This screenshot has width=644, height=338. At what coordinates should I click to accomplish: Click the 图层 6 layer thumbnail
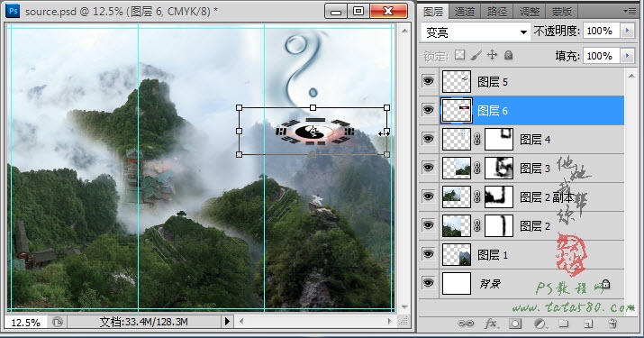point(457,111)
